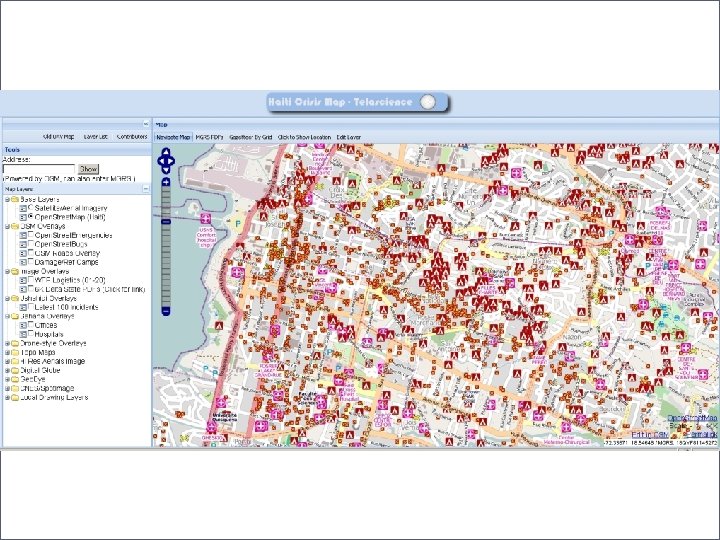Click inside the Address input field
This screenshot has height=540, width=720.
click(39, 169)
